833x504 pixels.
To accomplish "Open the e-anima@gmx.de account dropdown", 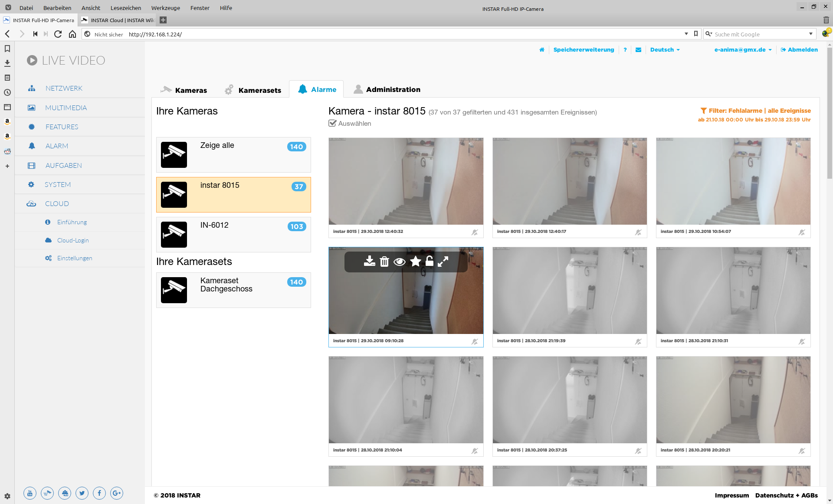I will (x=743, y=50).
